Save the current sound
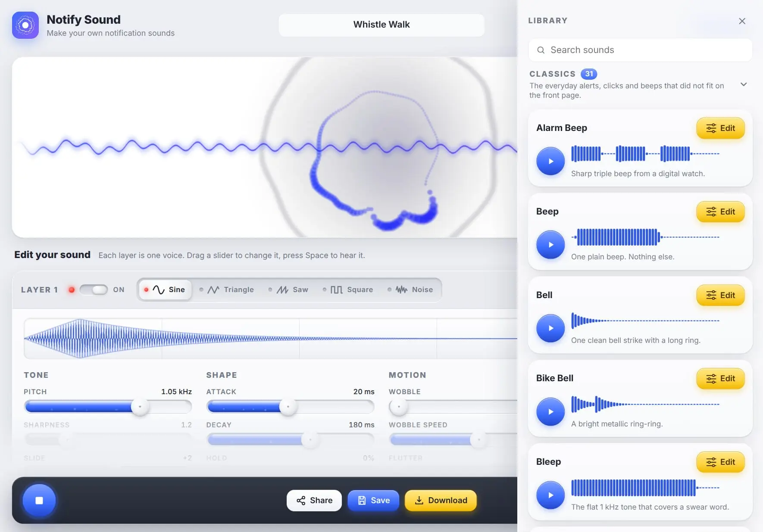Screen dimensions: 763x532 click(x=373, y=501)
